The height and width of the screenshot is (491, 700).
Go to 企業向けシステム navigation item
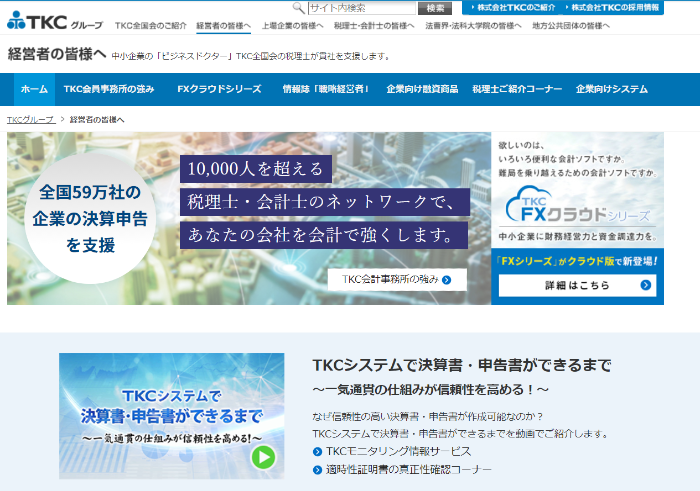(612, 89)
